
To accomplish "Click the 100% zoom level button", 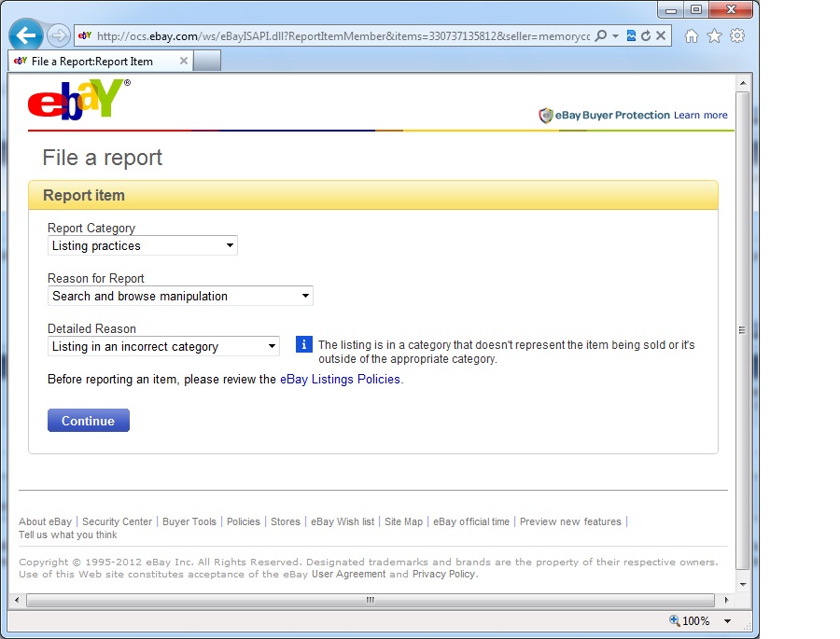I will pyautogui.click(x=690, y=620).
